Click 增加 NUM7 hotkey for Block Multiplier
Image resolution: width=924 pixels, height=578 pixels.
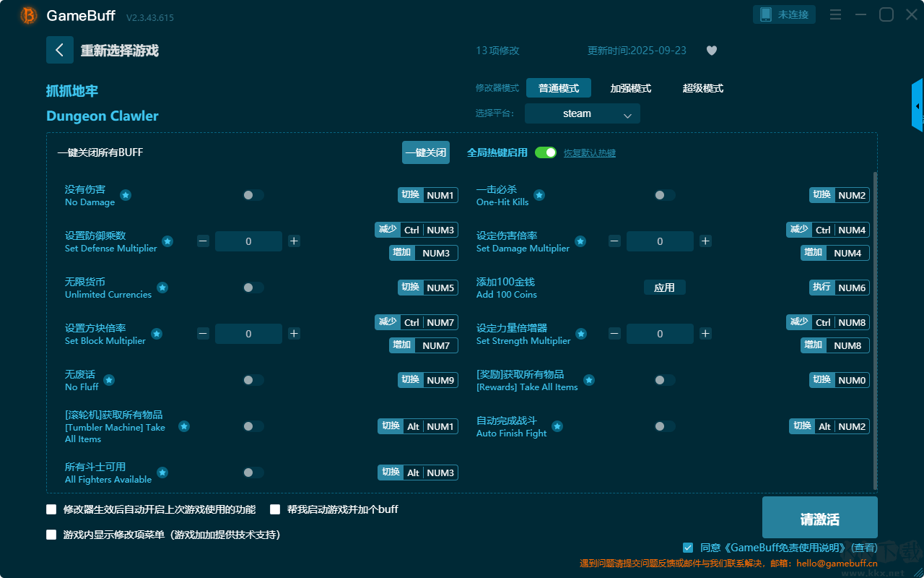[x=424, y=345]
